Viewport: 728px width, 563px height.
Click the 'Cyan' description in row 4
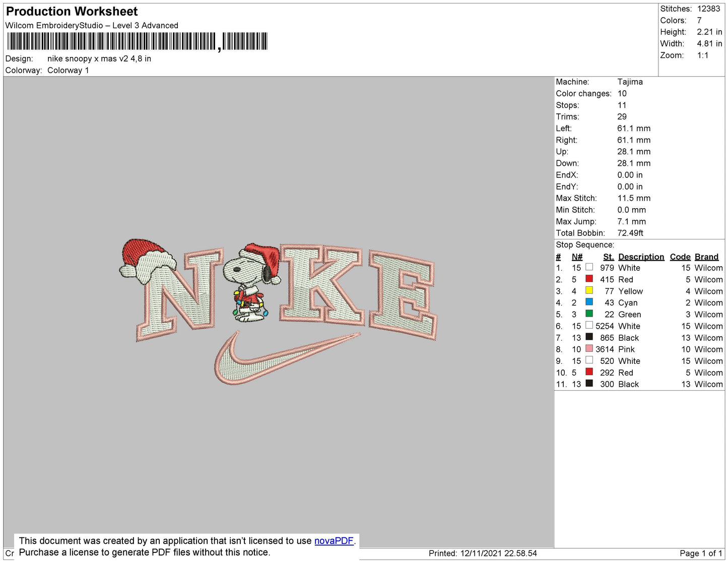[628, 303]
